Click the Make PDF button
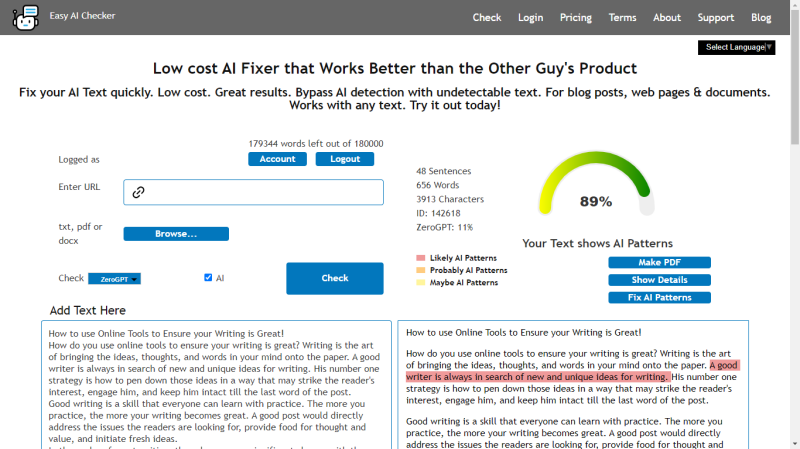 pos(659,263)
